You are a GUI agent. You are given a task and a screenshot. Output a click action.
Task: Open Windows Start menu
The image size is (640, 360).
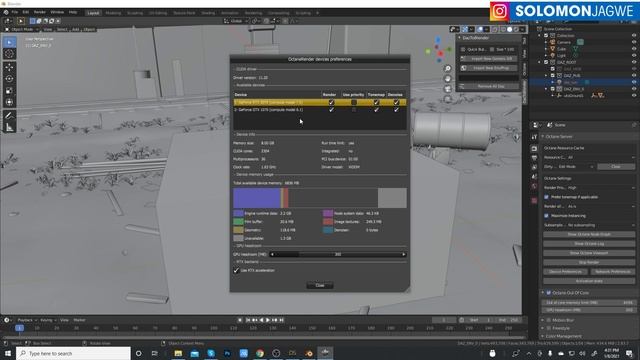click(8, 353)
